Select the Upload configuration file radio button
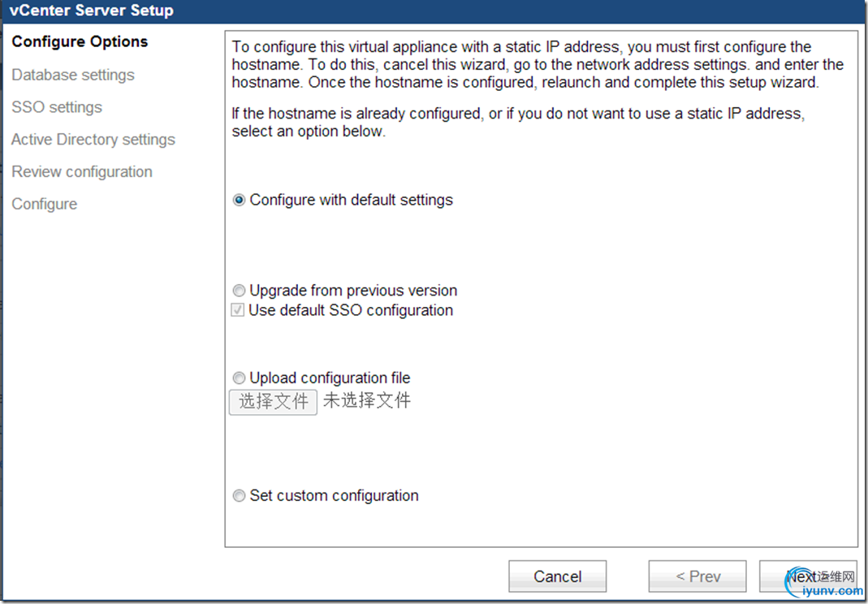 pos(239,378)
